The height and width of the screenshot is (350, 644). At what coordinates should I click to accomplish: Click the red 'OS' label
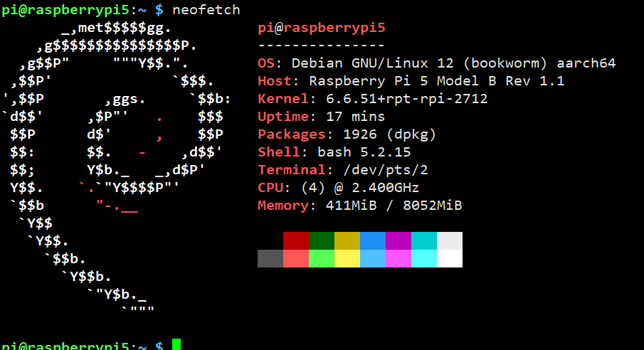click(x=266, y=63)
